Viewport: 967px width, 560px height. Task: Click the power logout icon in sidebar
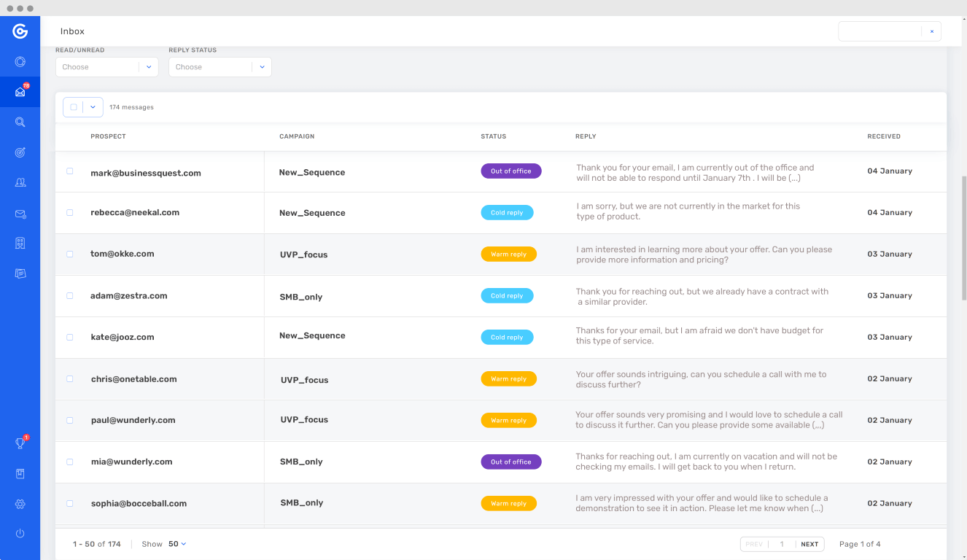tap(20, 534)
